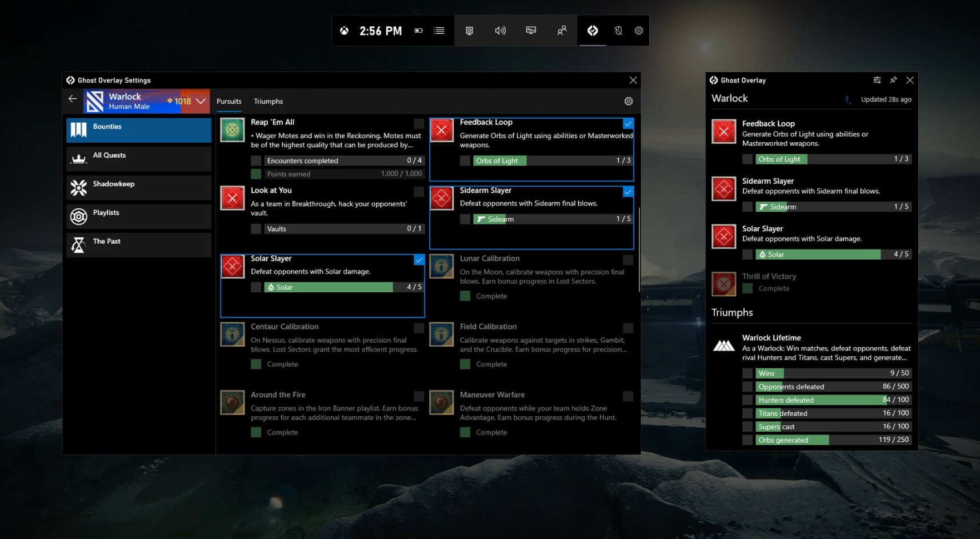The height and width of the screenshot is (539, 980).
Task: Close the Ghost Overlay Settings window
Action: 633,80
